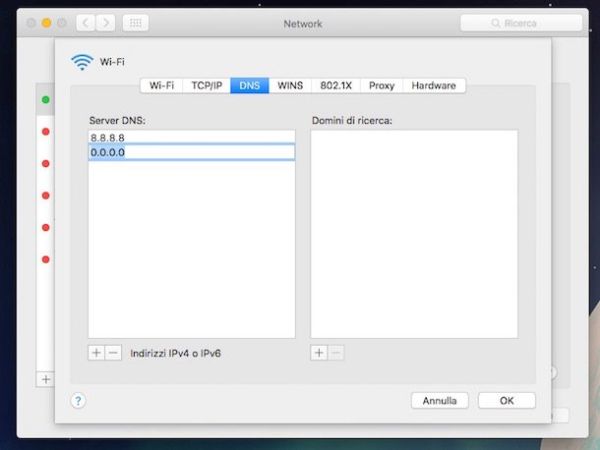Confirm with the OK button
Screen dimensions: 600x450
pyautogui.click(x=506, y=400)
